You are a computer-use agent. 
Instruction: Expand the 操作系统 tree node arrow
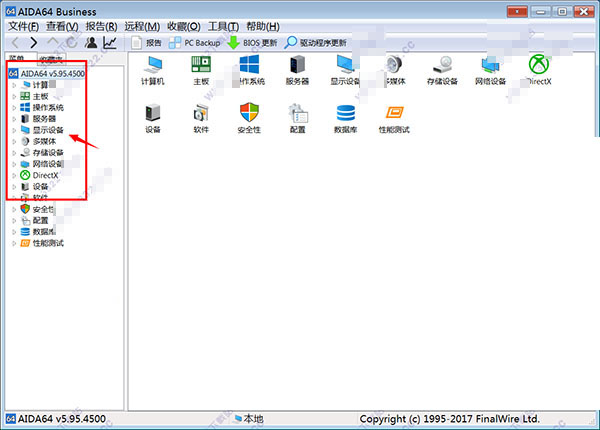tap(14, 108)
